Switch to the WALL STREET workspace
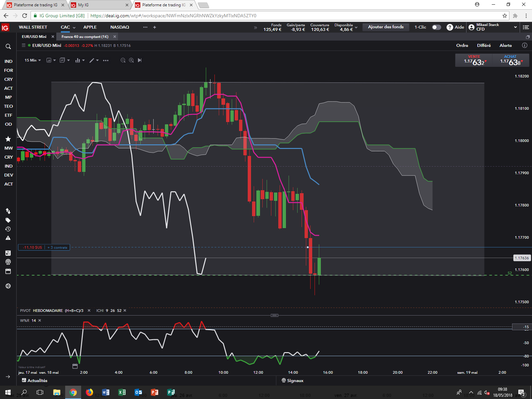The image size is (532, 399). (x=33, y=27)
